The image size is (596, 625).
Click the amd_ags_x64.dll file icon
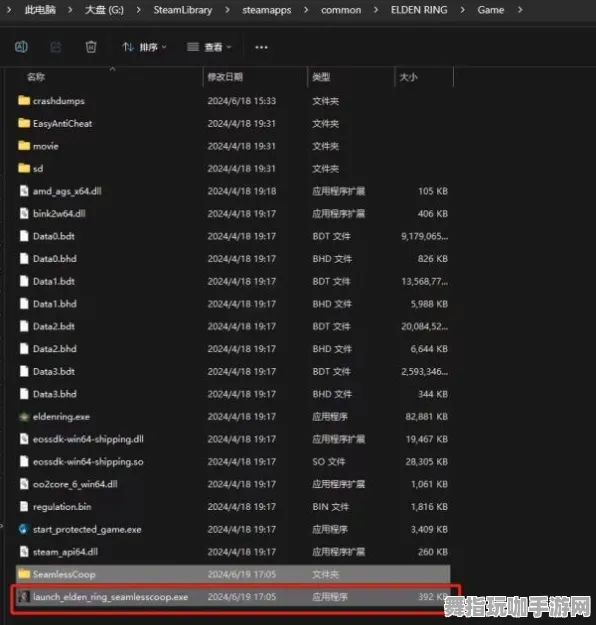tap(24, 191)
